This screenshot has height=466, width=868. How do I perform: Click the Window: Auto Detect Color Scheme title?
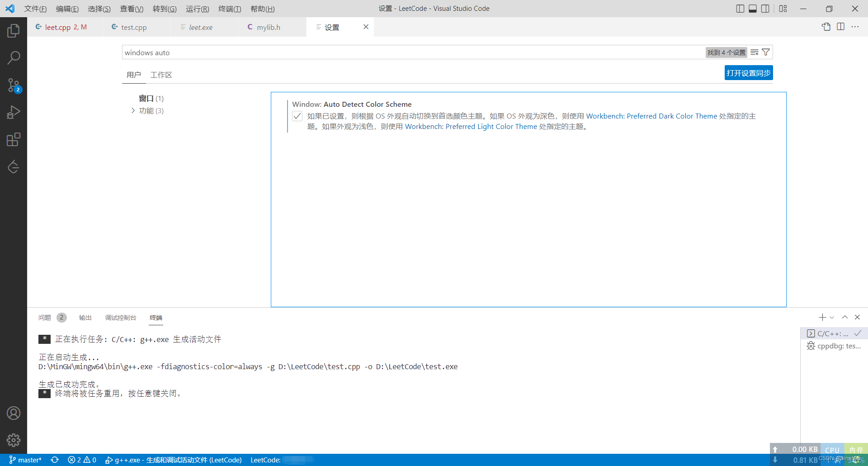point(352,104)
